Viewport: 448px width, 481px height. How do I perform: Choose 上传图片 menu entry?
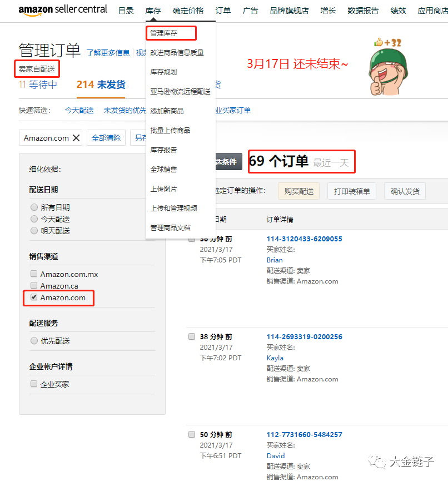click(163, 189)
